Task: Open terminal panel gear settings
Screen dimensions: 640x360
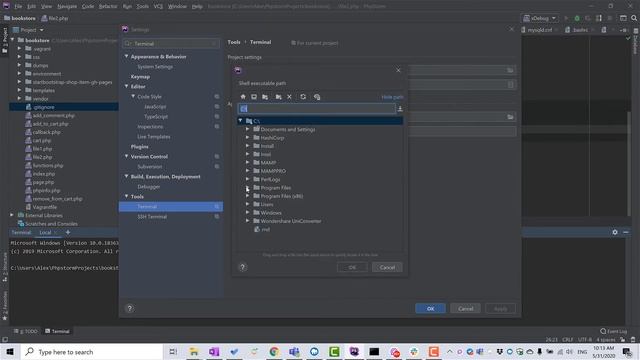Action: pyautogui.click(x=615, y=232)
